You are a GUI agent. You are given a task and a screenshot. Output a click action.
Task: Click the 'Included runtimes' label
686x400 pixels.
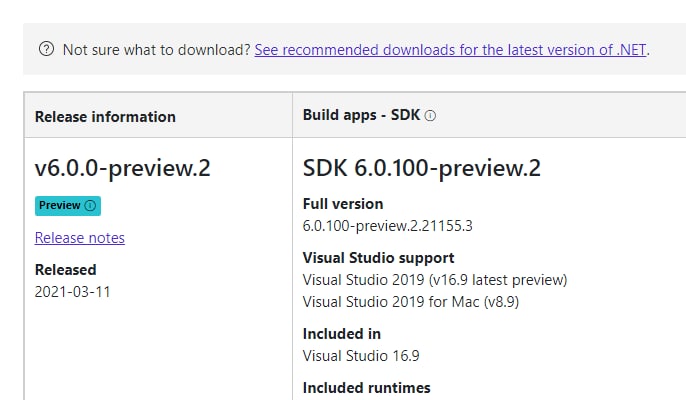tap(367, 388)
